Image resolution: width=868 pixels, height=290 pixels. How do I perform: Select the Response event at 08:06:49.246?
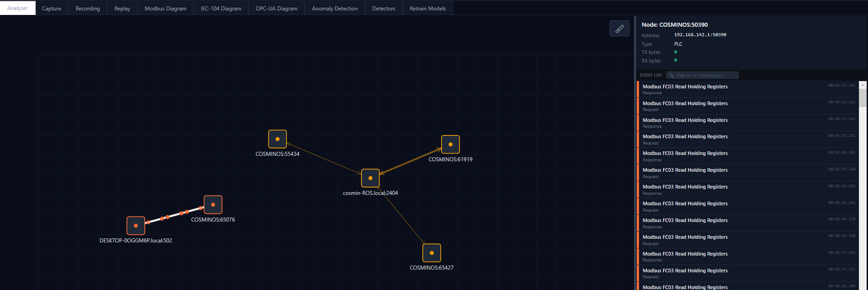click(x=748, y=189)
